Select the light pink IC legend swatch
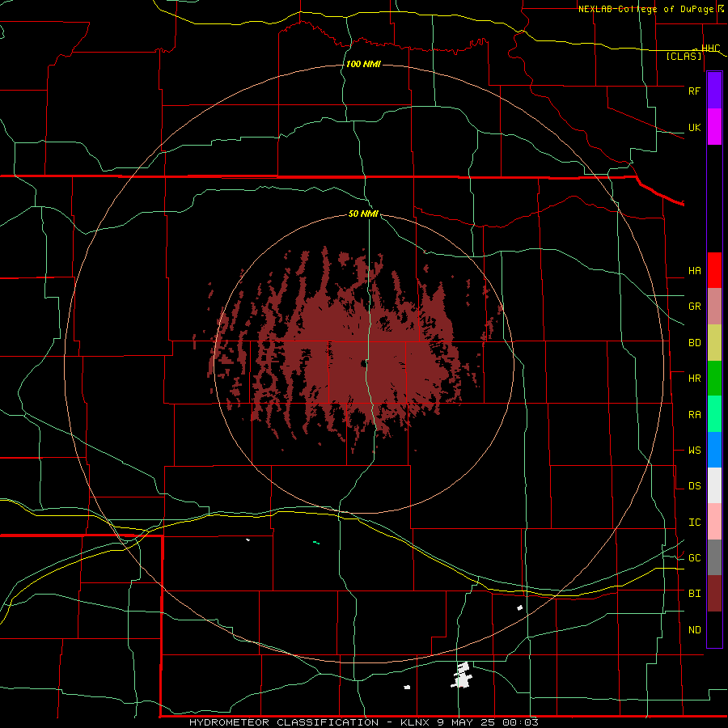728x728 pixels. 714,522
